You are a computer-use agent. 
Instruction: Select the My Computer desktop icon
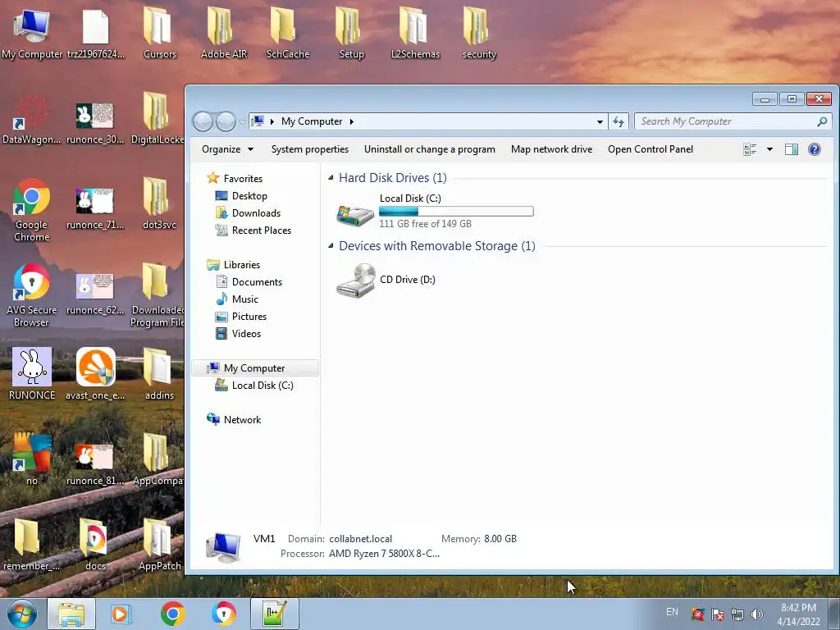pyautogui.click(x=32, y=33)
